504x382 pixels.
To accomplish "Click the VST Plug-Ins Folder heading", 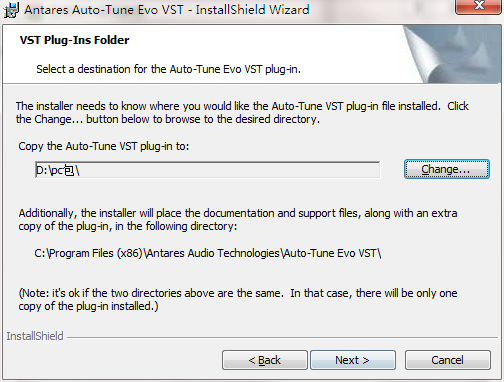I will pos(74,40).
